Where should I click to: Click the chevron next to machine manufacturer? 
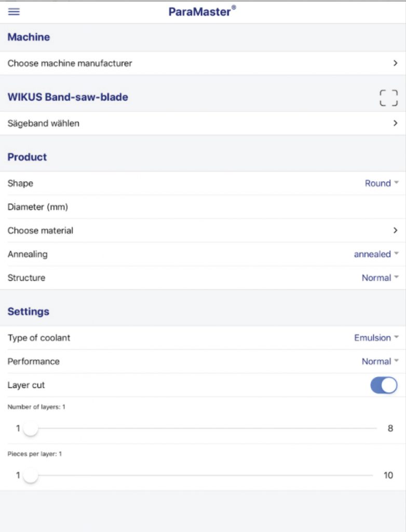[395, 63]
